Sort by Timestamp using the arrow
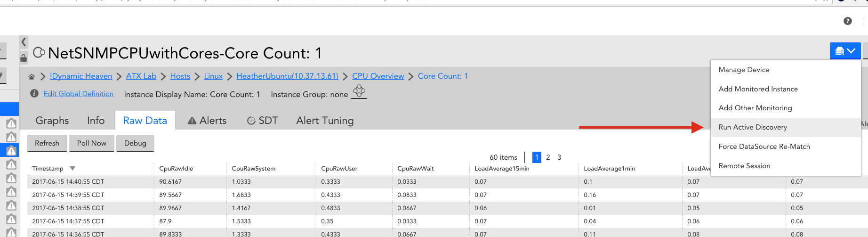 pos(72,168)
